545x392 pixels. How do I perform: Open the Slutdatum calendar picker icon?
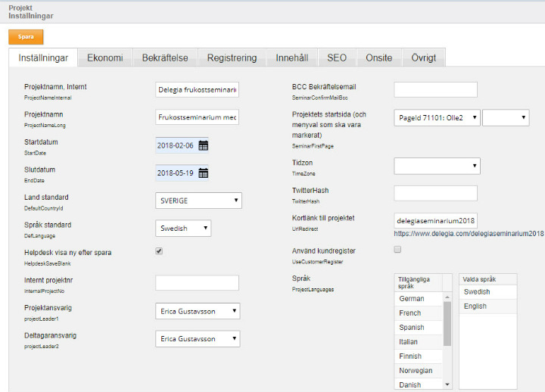(x=204, y=173)
